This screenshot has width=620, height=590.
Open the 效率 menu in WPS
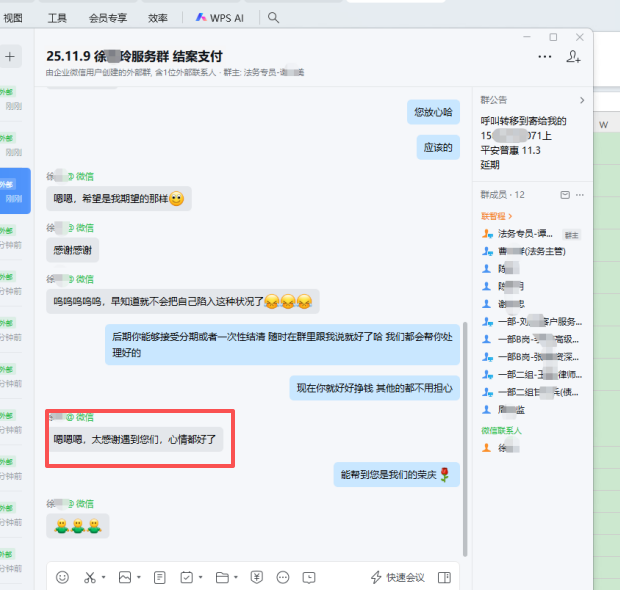tap(158, 18)
